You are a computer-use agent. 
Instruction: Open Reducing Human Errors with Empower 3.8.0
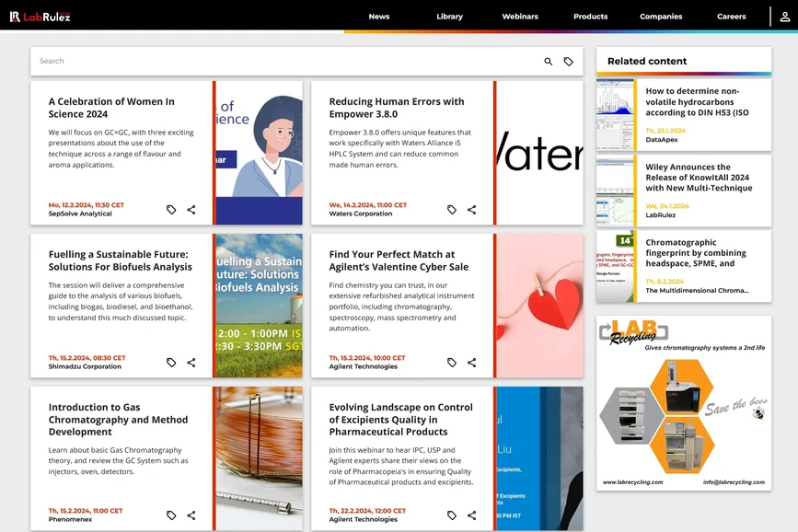click(397, 108)
